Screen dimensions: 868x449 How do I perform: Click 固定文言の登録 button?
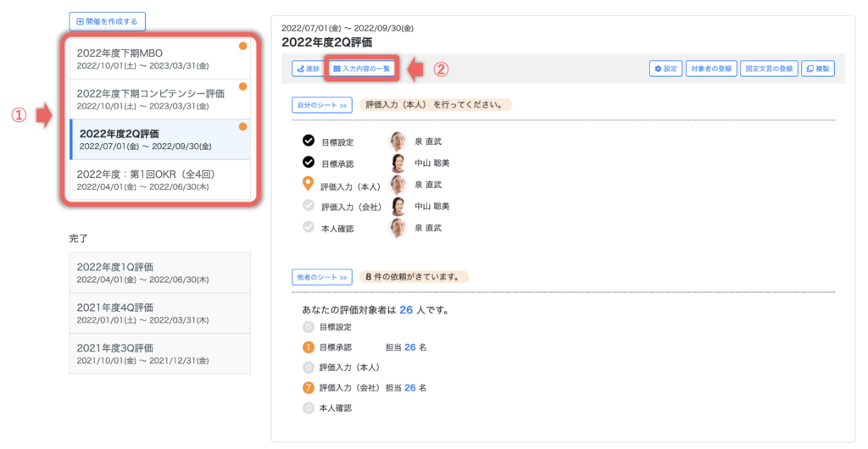pyautogui.click(x=768, y=69)
